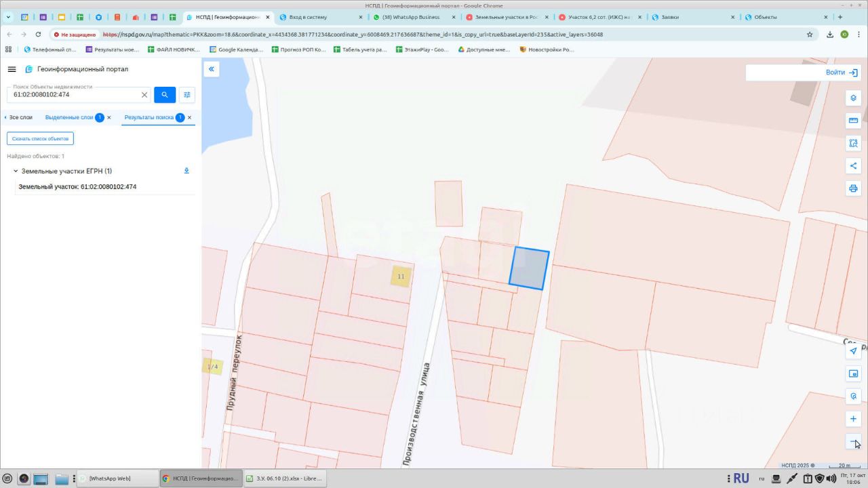Select the highlighted blue land parcel

click(x=530, y=268)
